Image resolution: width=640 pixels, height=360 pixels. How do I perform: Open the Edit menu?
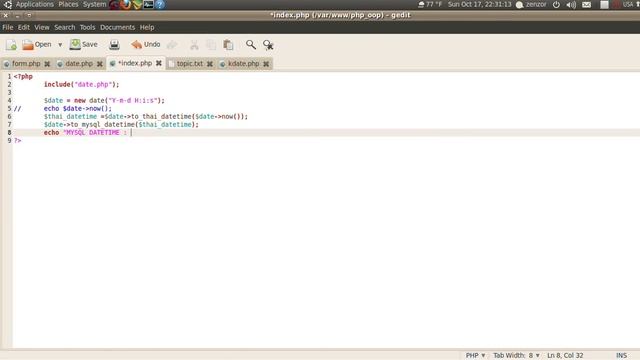click(24, 27)
